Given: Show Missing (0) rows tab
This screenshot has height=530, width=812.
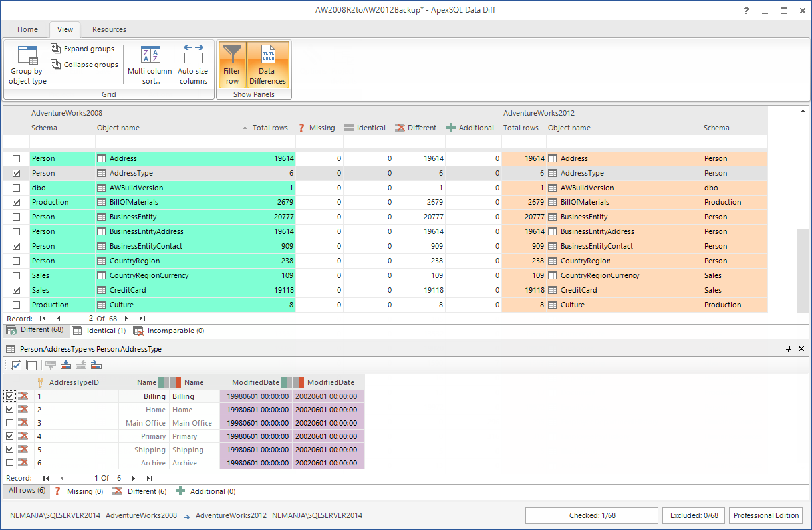Looking at the screenshot, I should click(78, 491).
